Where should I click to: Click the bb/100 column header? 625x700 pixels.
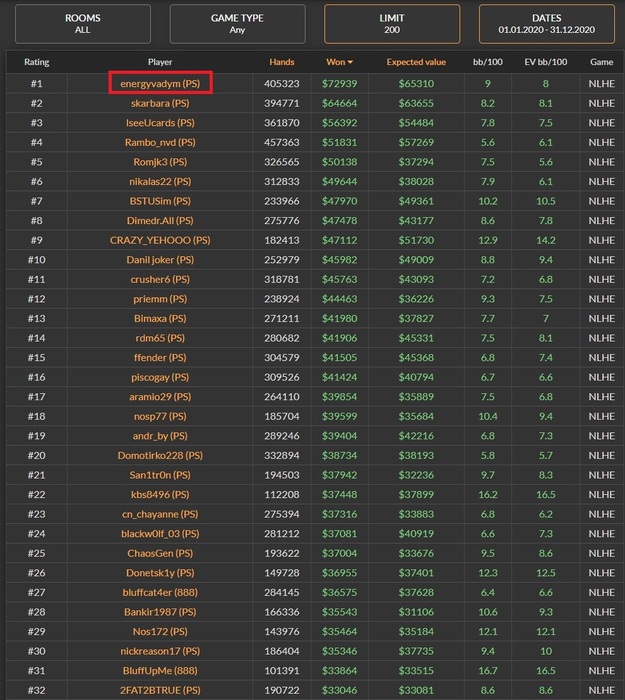(488, 62)
